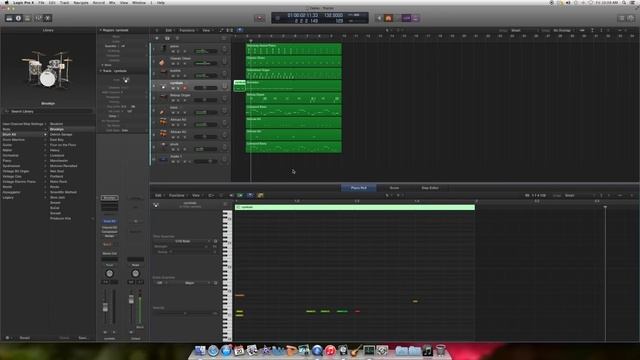The image size is (640, 360).
Task: Open the Editors scissors button
Action: click(47, 18)
